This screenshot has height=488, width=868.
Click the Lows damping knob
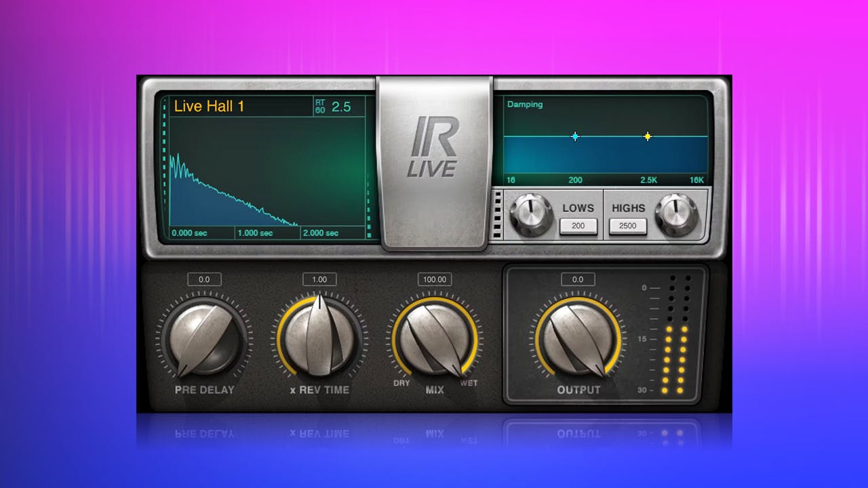(x=531, y=214)
